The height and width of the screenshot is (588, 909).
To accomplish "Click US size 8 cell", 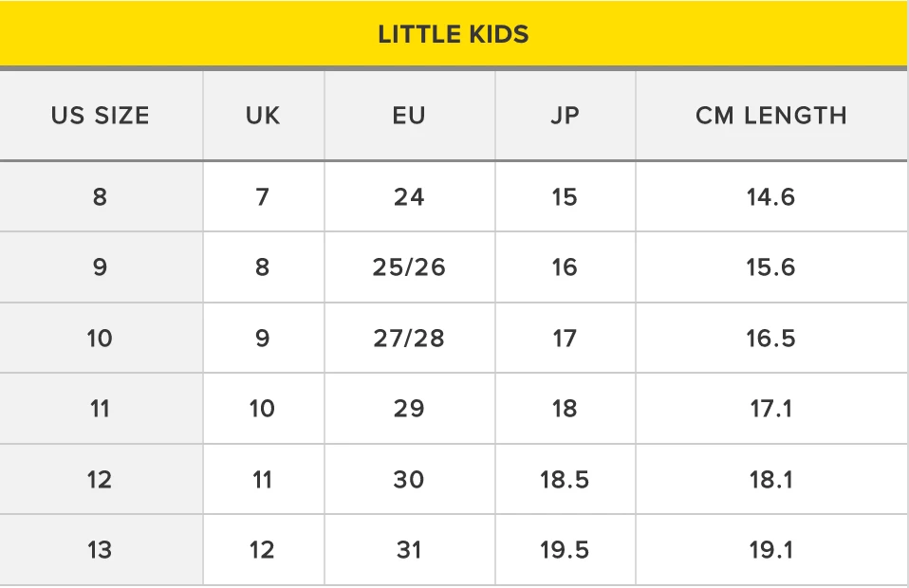I will point(101,197).
